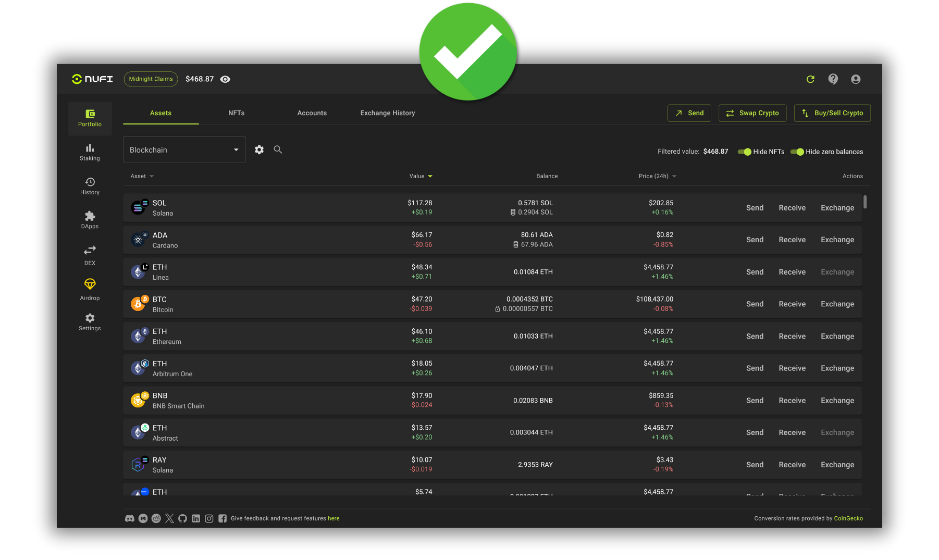Image resolution: width=939 pixels, height=560 pixels.
Task: Open the Blockchain filter dropdown
Action: tap(184, 150)
